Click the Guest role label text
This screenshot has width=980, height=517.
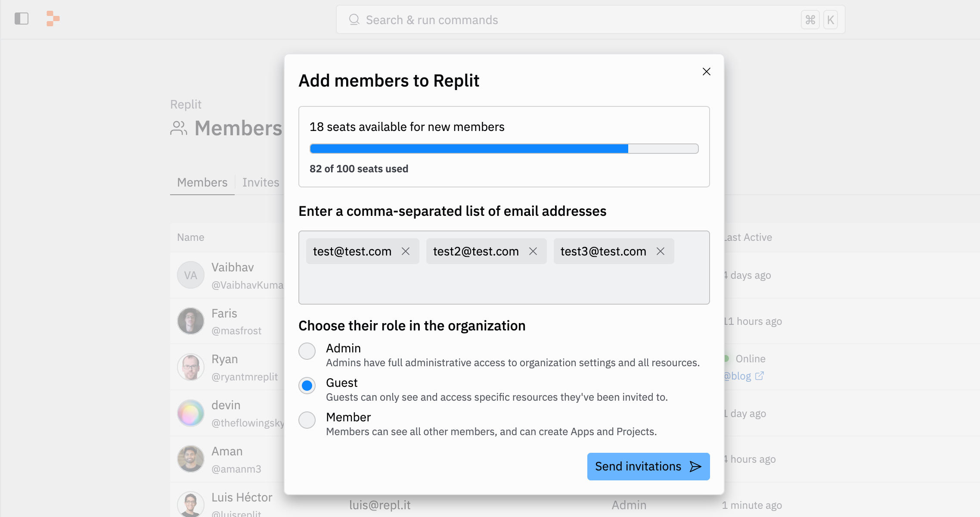[342, 383]
